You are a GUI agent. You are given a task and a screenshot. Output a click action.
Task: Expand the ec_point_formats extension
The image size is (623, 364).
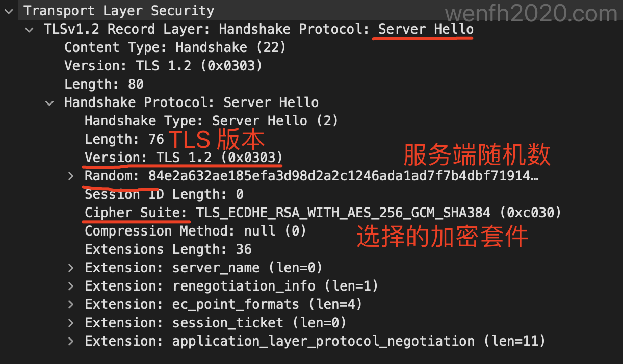click(x=70, y=304)
